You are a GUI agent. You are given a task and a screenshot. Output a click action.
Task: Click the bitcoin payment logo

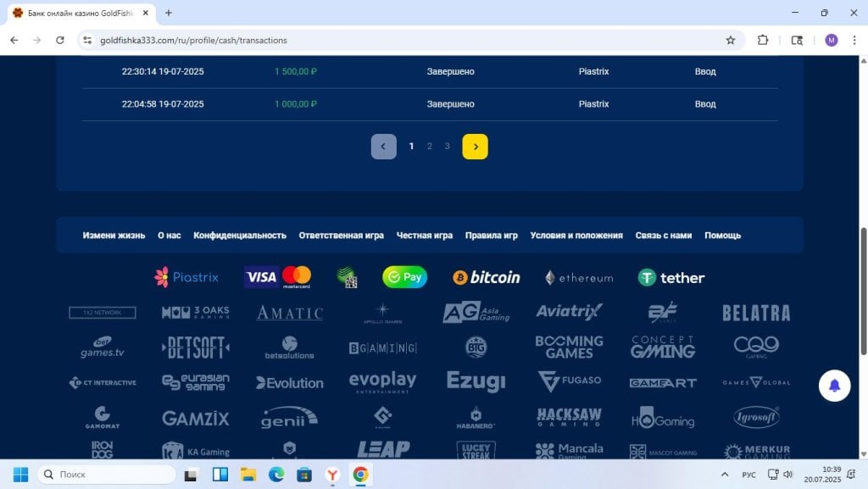click(487, 277)
